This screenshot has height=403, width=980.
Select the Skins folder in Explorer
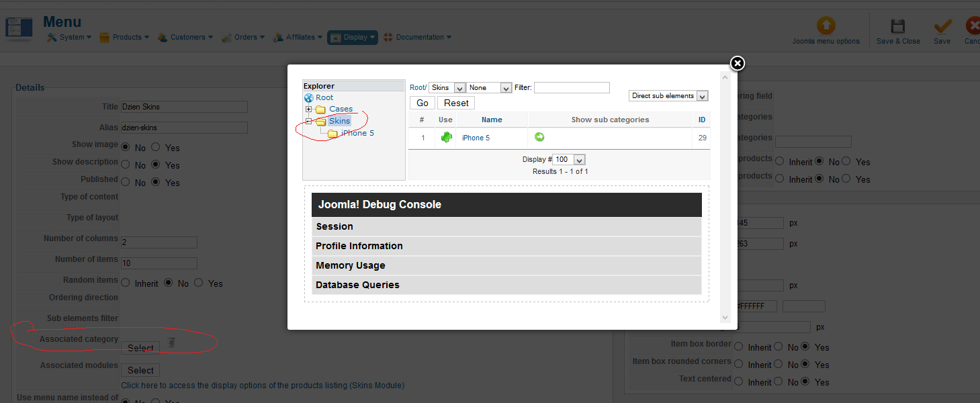339,121
